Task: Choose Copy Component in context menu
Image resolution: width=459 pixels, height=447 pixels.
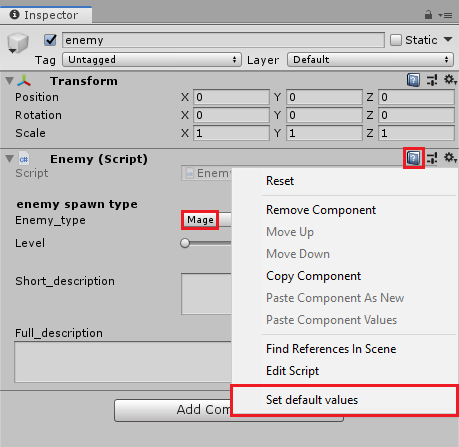Action: (313, 276)
